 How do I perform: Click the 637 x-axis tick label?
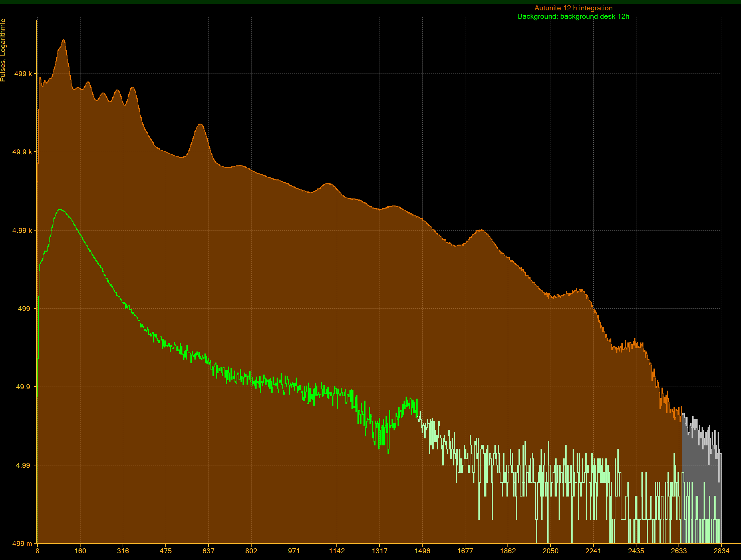coord(208,551)
